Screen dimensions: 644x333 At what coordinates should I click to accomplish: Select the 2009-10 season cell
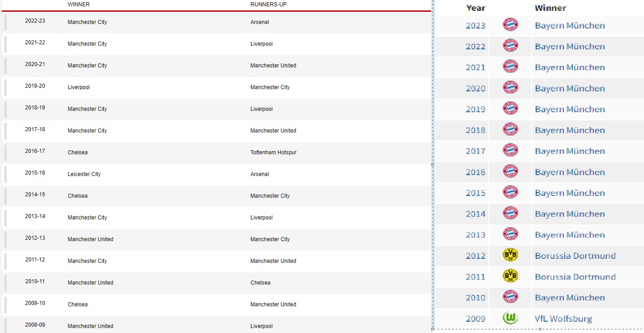click(35, 303)
